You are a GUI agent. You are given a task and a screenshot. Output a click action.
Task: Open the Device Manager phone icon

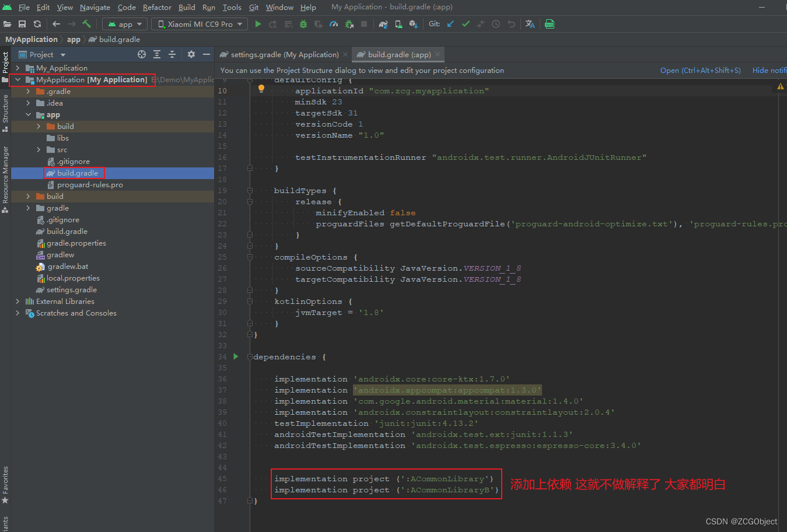398,24
